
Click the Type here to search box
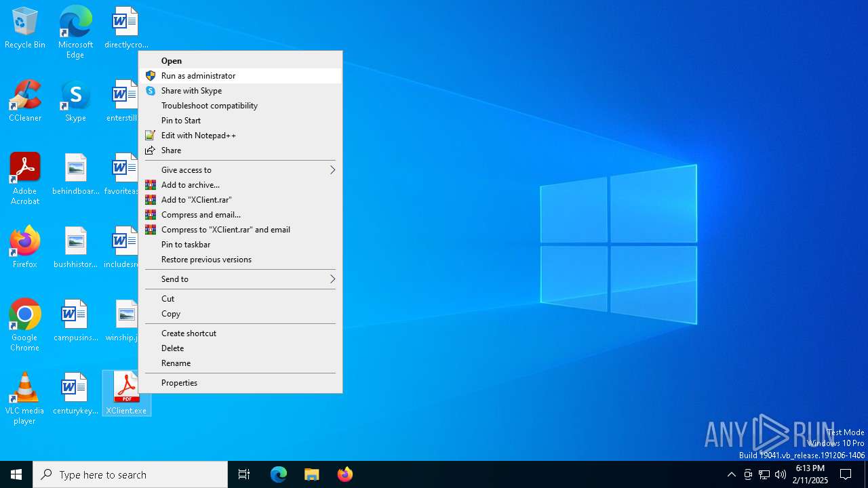[130, 474]
